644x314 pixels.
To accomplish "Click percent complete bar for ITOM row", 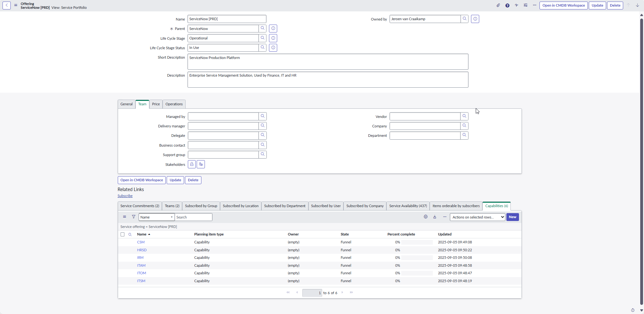I will click(417, 273).
